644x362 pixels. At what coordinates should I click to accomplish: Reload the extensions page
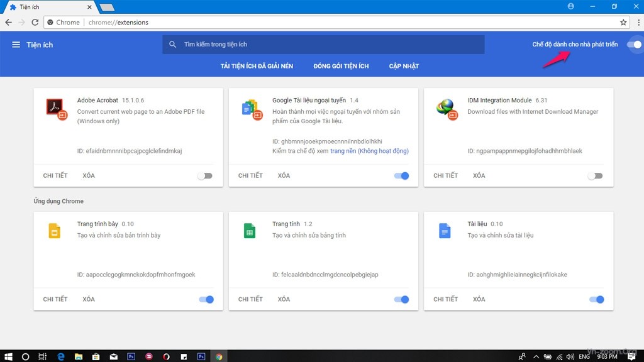[35, 22]
